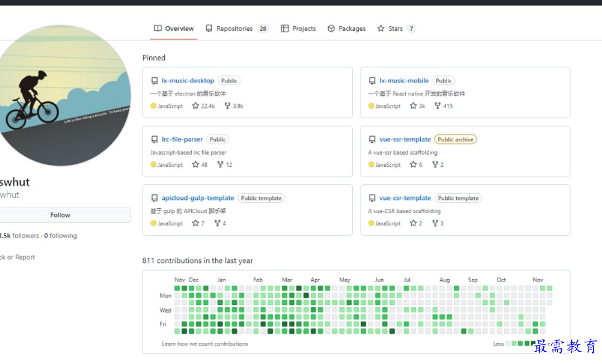602x364 pixels.
Task: Click the Public template badge on apicloud-gulp-template
Action: (x=262, y=198)
